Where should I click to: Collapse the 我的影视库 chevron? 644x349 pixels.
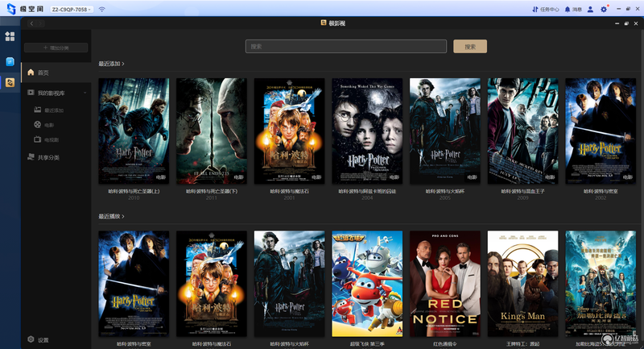pos(85,93)
